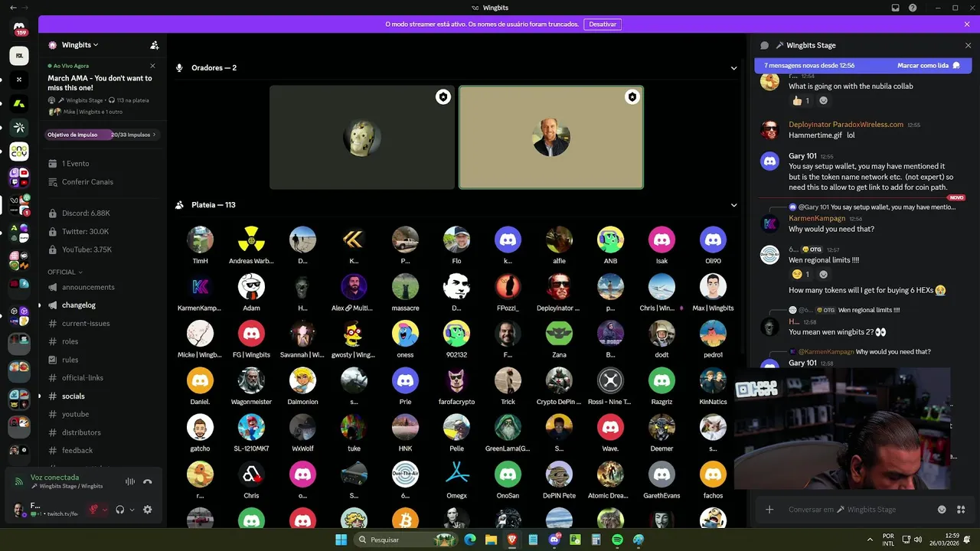Open File Explorer from the taskbar

[491, 540]
